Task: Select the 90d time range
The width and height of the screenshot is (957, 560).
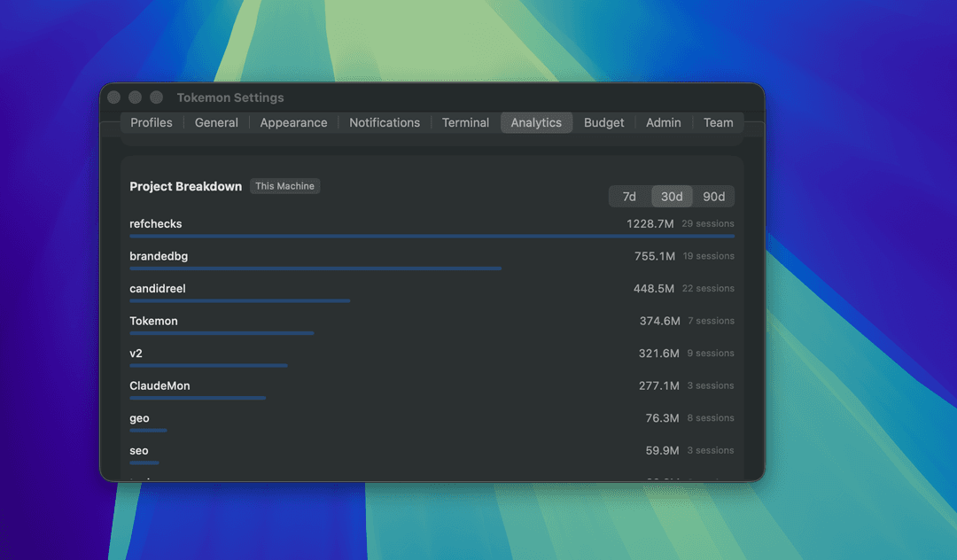Action: pyautogui.click(x=714, y=196)
